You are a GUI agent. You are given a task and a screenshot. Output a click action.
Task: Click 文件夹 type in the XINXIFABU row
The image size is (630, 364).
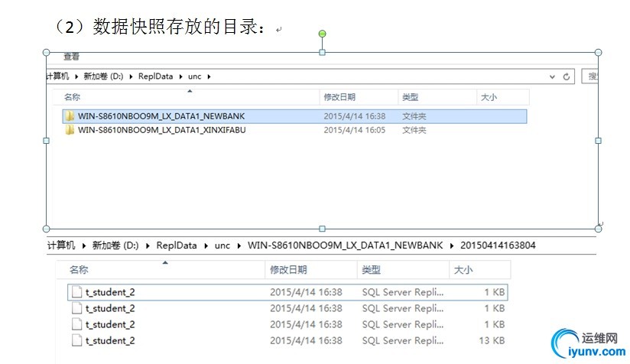click(x=414, y=130)
